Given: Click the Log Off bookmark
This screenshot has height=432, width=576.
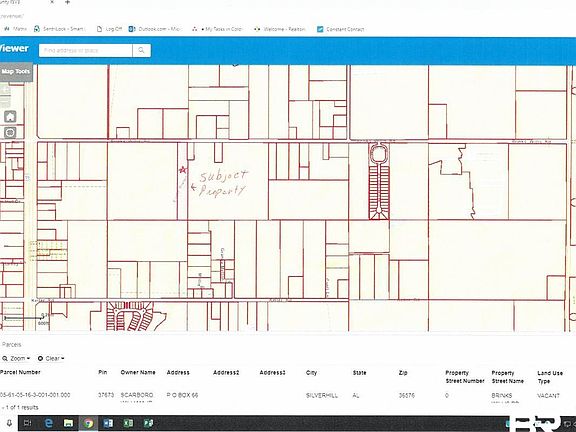Looking at the screenshot, I should (x=109, y=29).
